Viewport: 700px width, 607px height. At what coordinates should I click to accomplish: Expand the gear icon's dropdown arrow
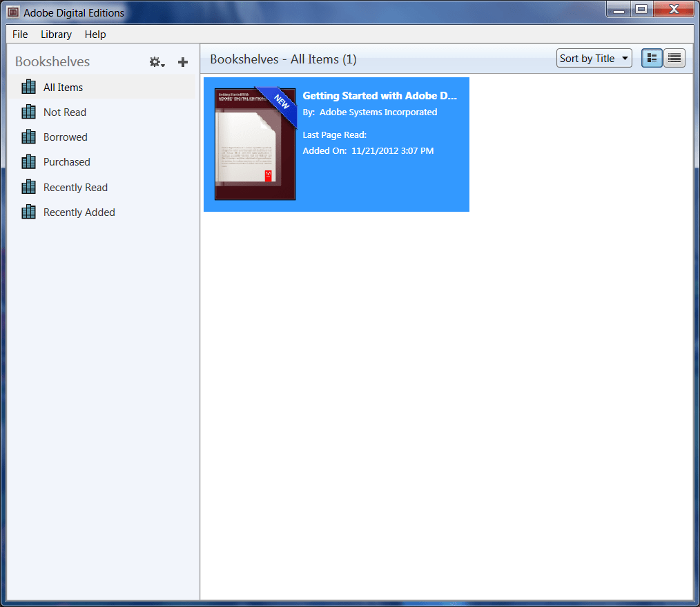coord(162,65)
